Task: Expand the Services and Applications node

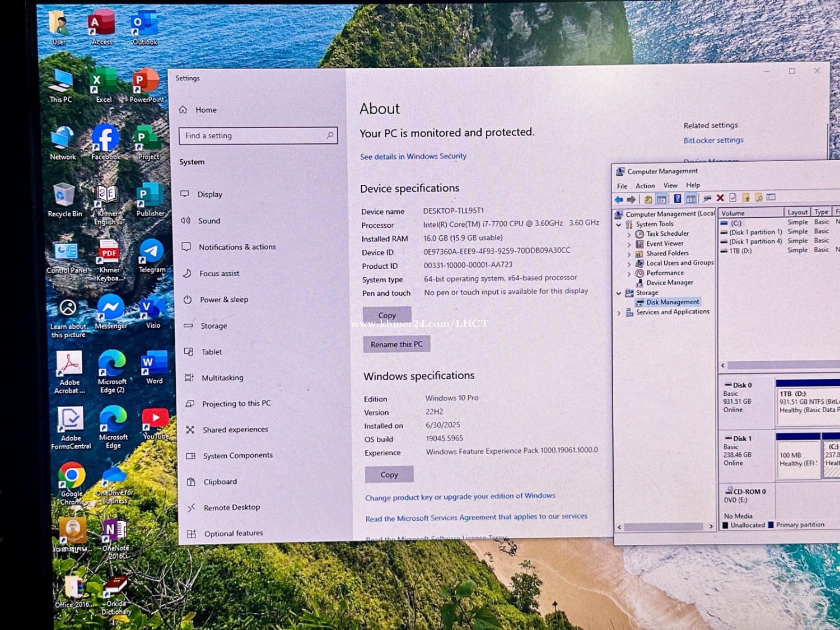Action: (x=619, y=313)
